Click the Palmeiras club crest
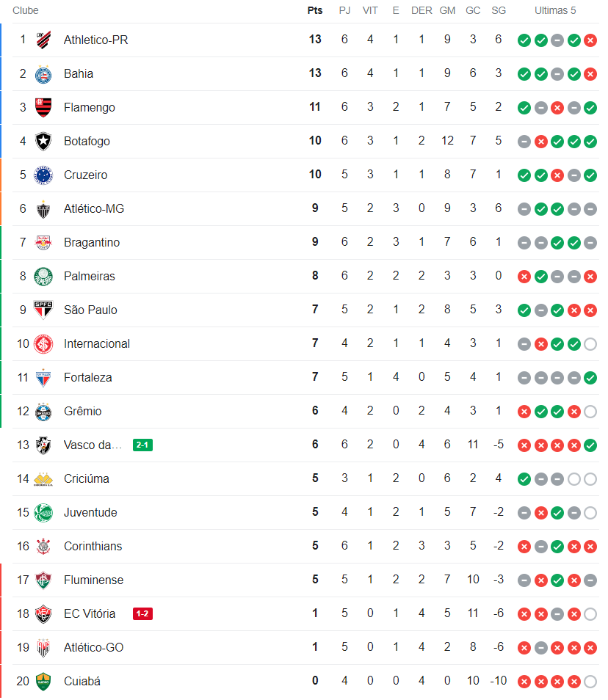Screen dimensions: 608x700 coord(43,276)
